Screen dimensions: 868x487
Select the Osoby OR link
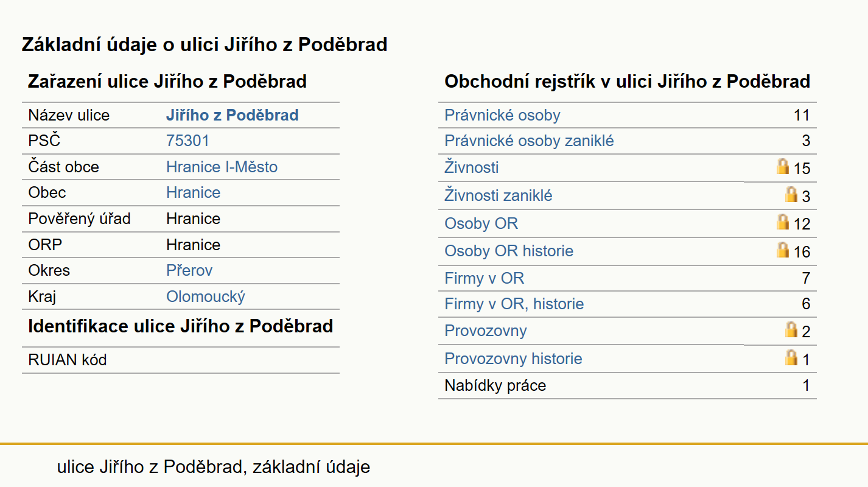(x=481, y=223)
